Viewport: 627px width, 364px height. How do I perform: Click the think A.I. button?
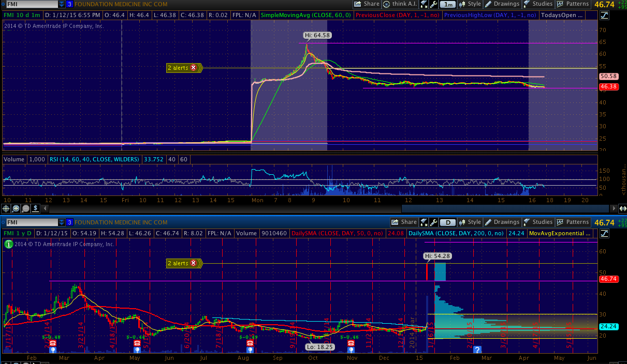[401, 4]
